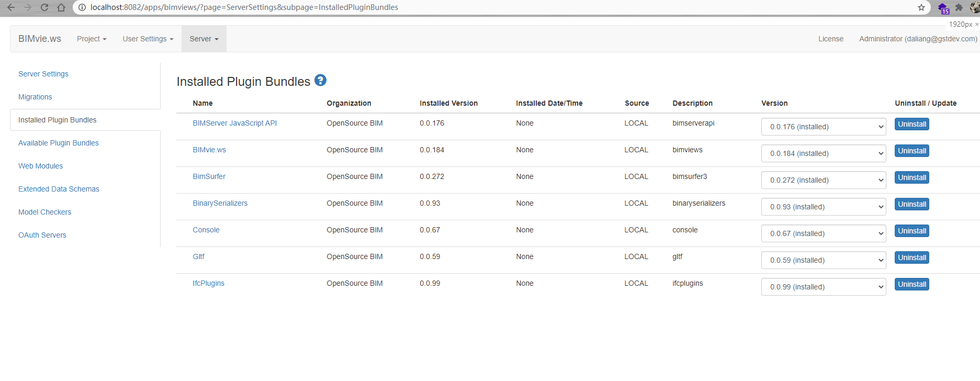Open the BinarySerializers plugin link
This screenshot has height=381, width=980.
220,203
